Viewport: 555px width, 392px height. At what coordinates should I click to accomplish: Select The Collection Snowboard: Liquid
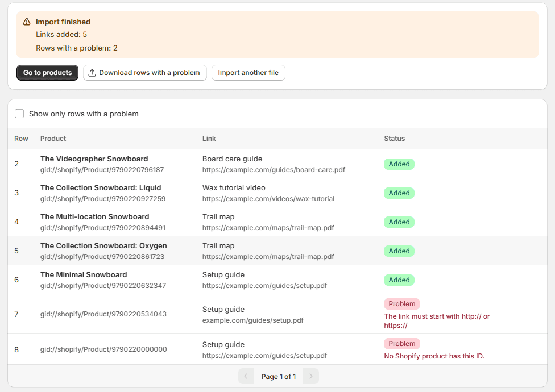click(x=101, y=187)
